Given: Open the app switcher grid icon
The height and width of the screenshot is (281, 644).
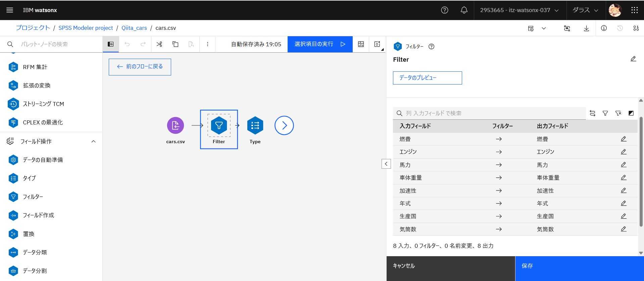Looking at the screenshot, I should pyautogui.click(x=634, y=10).
